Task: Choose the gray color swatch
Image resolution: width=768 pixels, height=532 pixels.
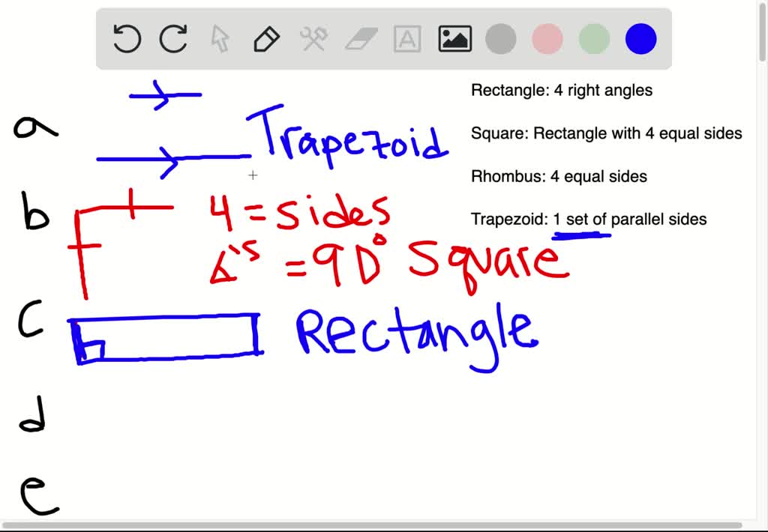Action: tap(500, 38)
